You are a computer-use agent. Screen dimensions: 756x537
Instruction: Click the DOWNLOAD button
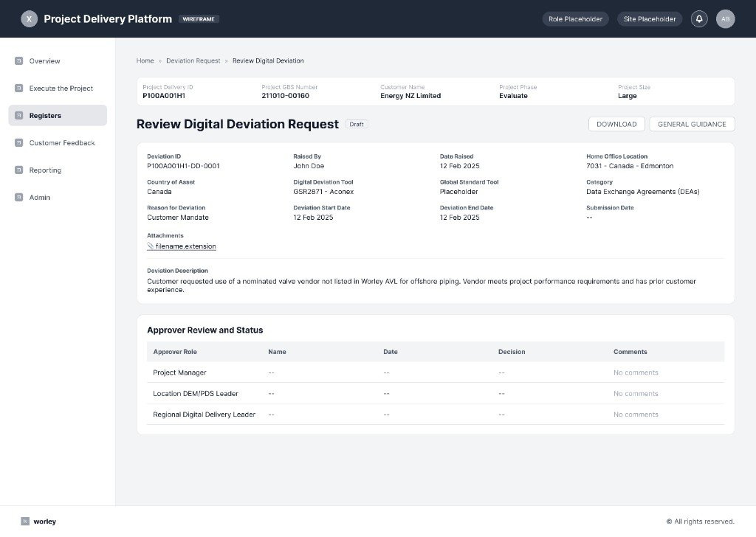click(616, 124)
